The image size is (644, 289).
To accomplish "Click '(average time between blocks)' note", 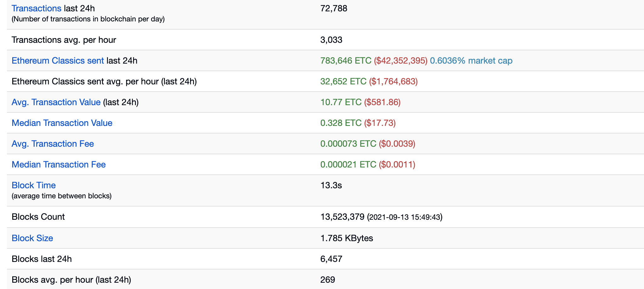I will click(x=62, y=196).
